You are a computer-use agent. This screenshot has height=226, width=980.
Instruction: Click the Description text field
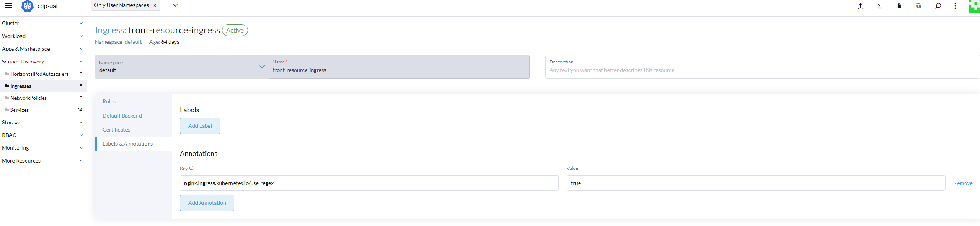click(762, 67)
